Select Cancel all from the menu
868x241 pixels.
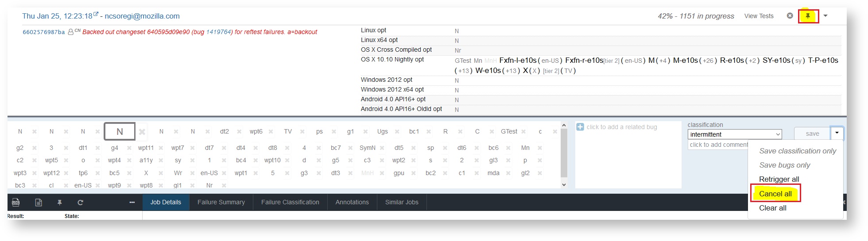tap(775, 194)
